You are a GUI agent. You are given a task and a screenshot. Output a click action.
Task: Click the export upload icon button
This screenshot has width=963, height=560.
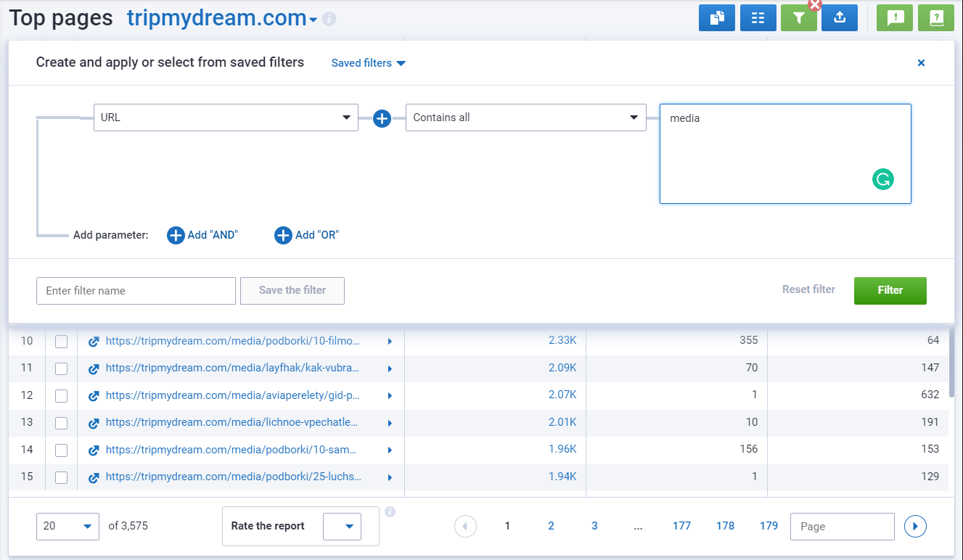pos(840,18)
